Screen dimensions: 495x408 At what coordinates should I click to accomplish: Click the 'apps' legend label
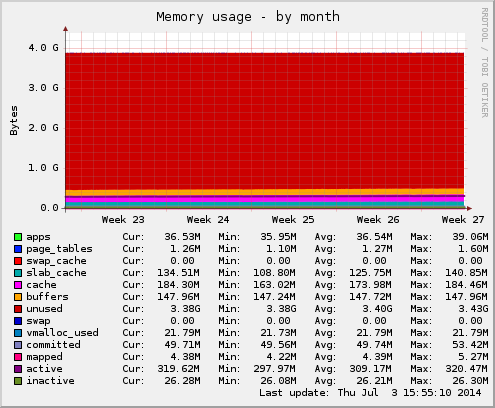[x=38, y=237]
